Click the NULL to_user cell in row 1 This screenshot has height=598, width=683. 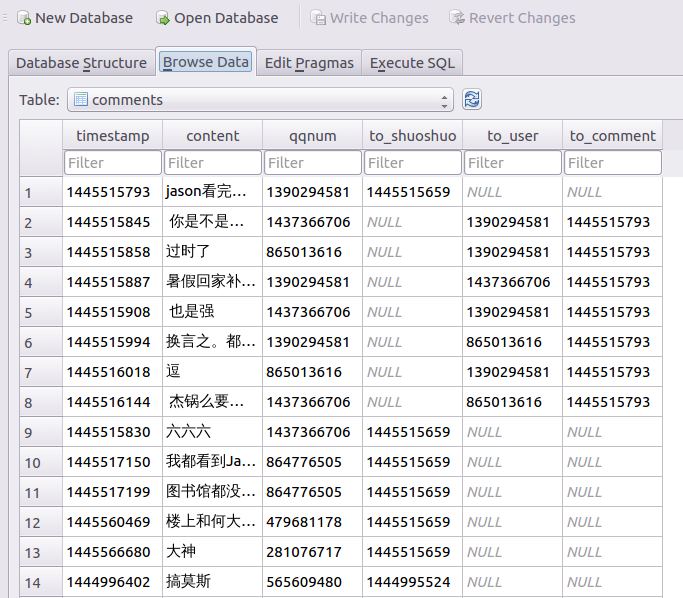pyautogui.click(x=512, y=192)
